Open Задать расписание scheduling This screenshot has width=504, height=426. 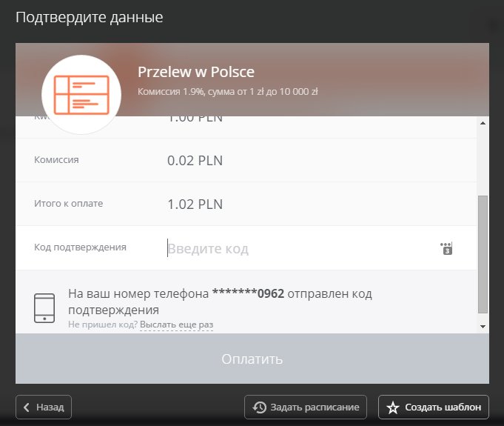306,407
